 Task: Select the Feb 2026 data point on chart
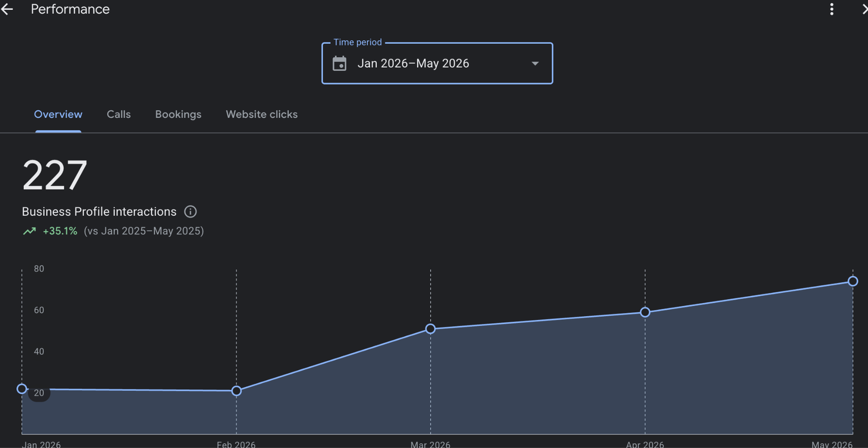pos(237,391)
